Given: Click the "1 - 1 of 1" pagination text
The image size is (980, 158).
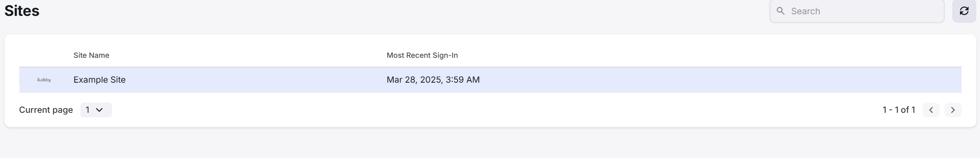Looking at the screenshot, I should point(899,110).
